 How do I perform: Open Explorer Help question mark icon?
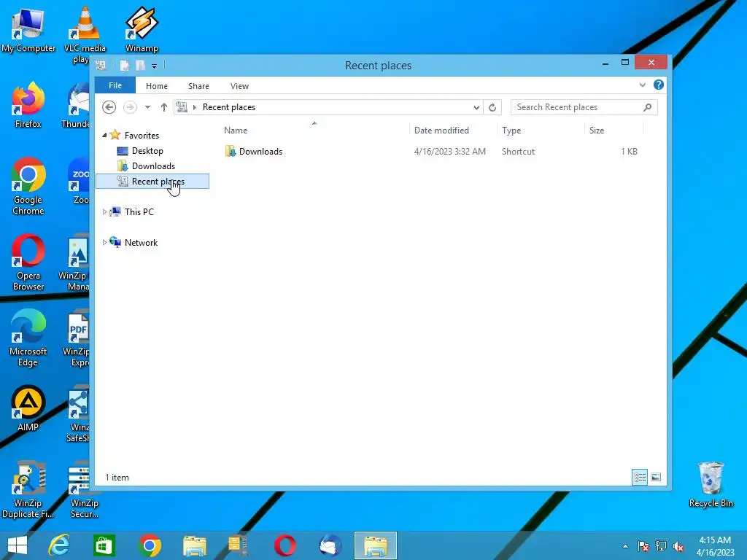(659, 85)
